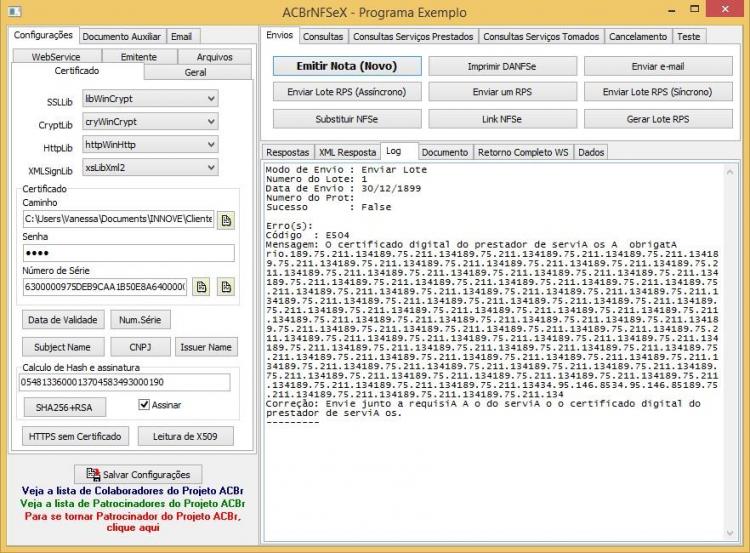Open the Teste tab
This screenshot has height=553, width=750.
pyautogui.click(x=689, y=36)
